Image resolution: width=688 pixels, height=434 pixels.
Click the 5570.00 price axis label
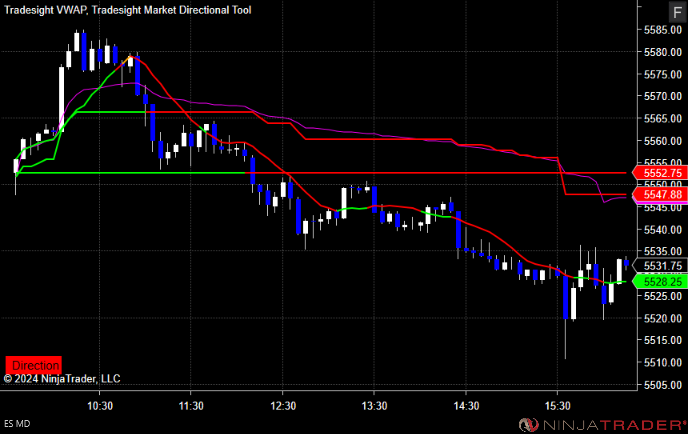(x=663, y=96)
